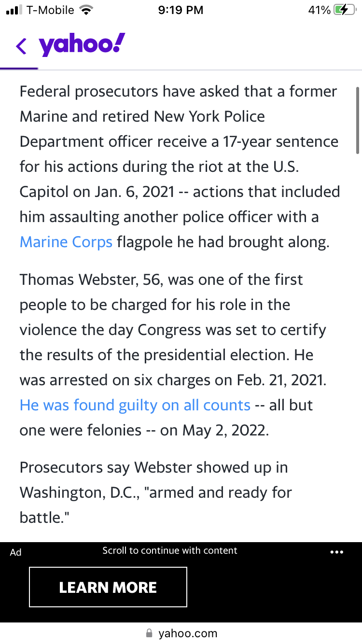Open the Marine Corps link

[66, 242]
